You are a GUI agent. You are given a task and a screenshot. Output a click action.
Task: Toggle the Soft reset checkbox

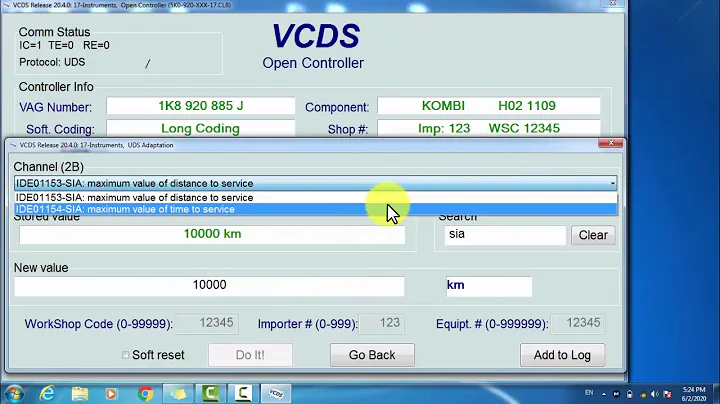click(x=125, y=354)
